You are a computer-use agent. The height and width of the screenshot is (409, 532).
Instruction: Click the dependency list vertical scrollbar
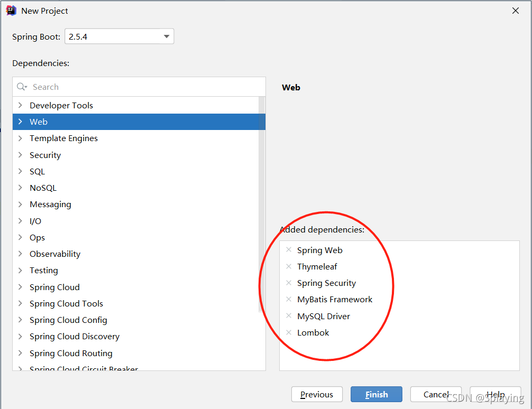(262, 204)
